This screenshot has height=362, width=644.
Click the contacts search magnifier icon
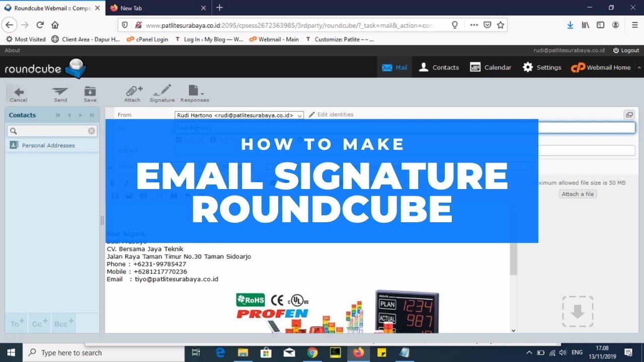(14, 131)
